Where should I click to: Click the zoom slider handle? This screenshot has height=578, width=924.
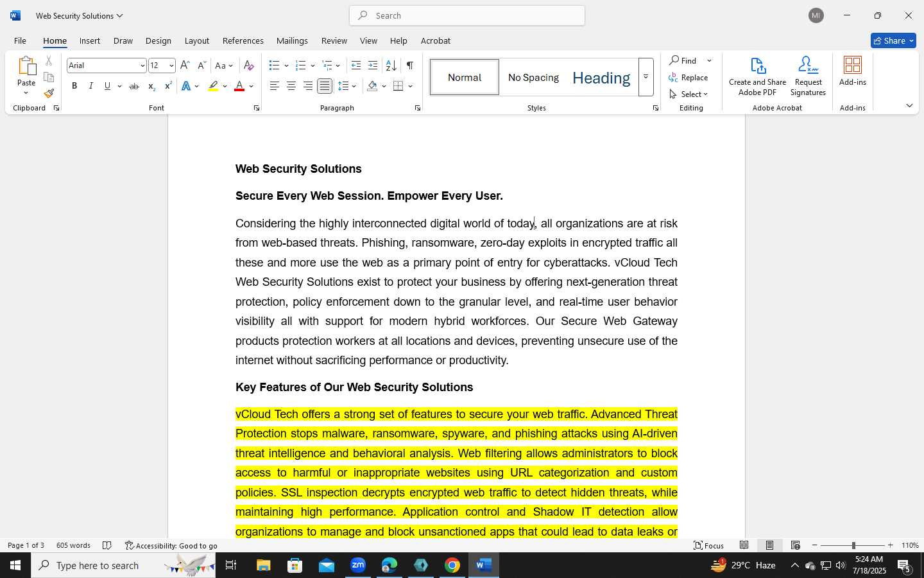(x=853, y=545)
